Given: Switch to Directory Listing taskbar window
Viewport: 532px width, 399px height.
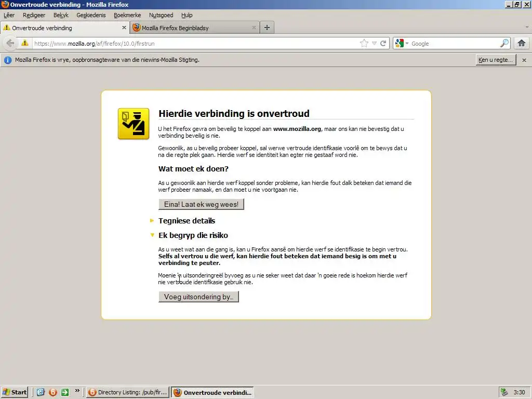Looking at the screenshot, I should pos(128,392).
